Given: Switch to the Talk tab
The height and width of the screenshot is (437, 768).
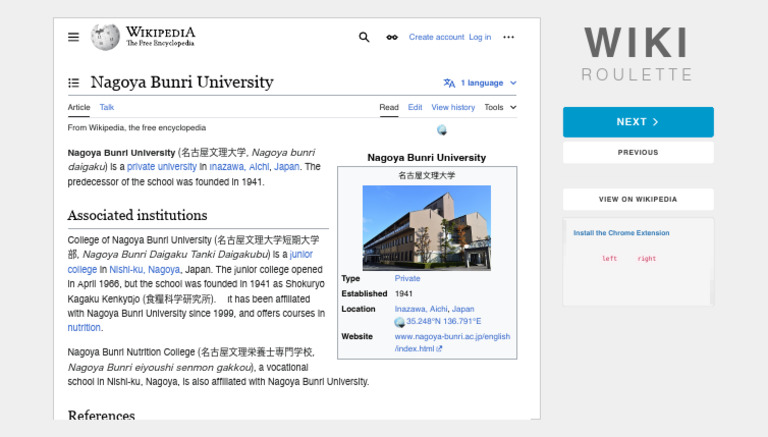Looking at the screenshot, I should pos(107,107).
